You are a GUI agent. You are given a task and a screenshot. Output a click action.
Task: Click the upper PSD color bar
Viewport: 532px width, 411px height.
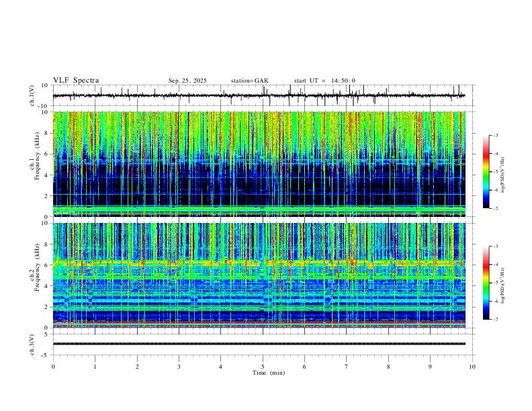[486, 172]
